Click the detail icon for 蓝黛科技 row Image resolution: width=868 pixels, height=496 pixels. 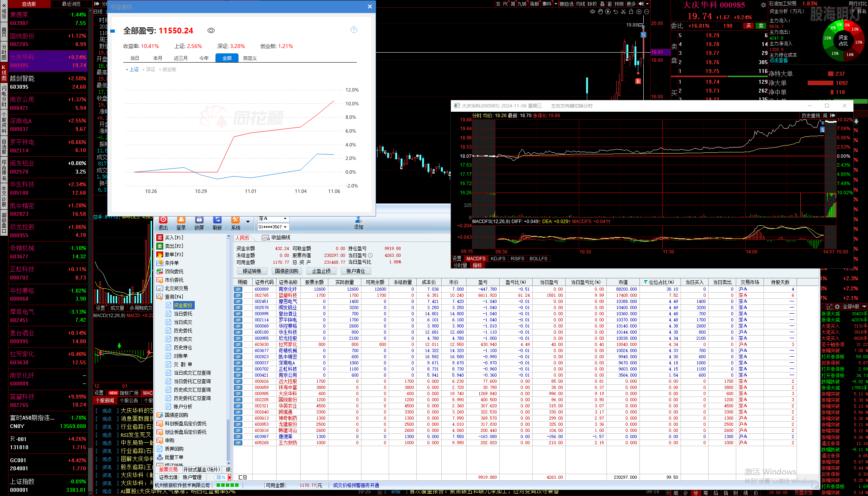(239, 295)
